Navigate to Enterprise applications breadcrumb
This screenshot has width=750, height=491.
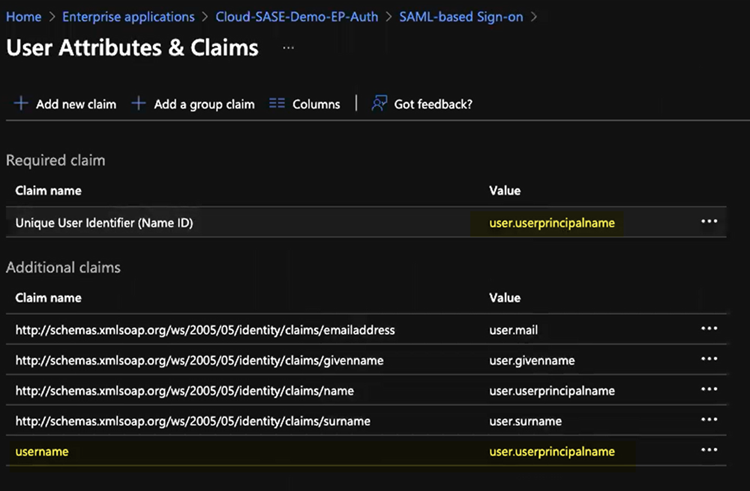point(128,17)
